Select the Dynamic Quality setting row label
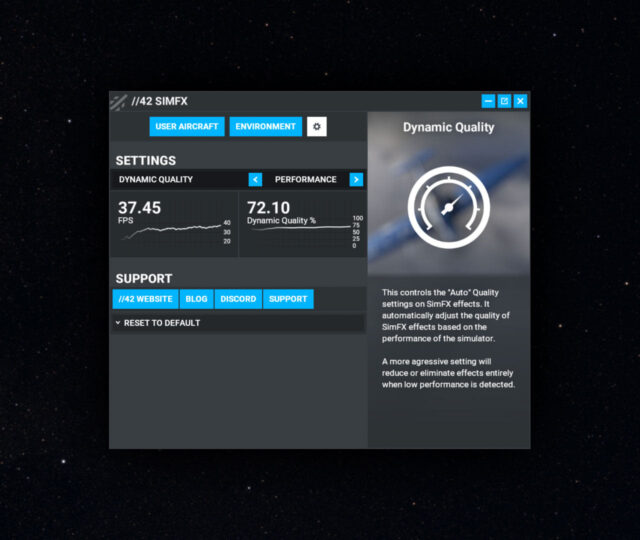Screen dimensions: 640x540 [156, 180]
